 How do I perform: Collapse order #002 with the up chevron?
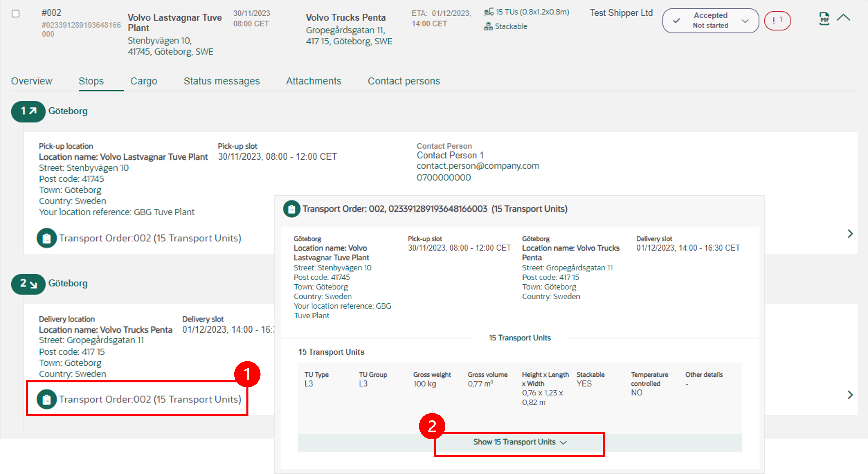pos(843,18)
